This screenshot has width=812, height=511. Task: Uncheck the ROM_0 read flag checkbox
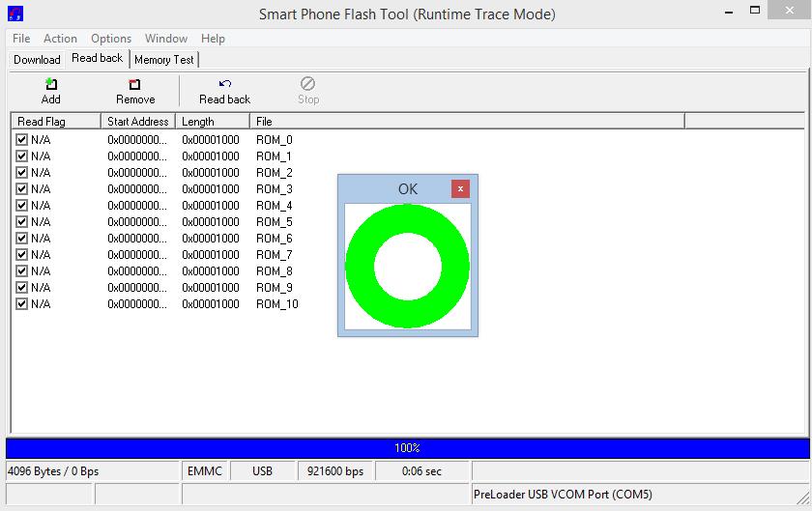(21, 140)
